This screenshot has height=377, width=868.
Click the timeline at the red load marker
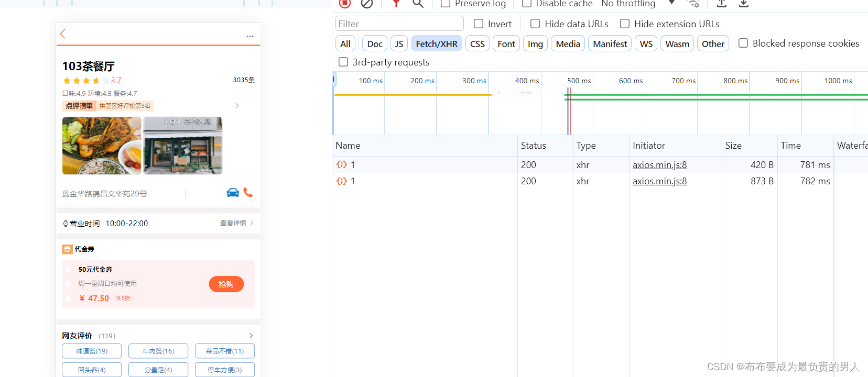[570, 110]
